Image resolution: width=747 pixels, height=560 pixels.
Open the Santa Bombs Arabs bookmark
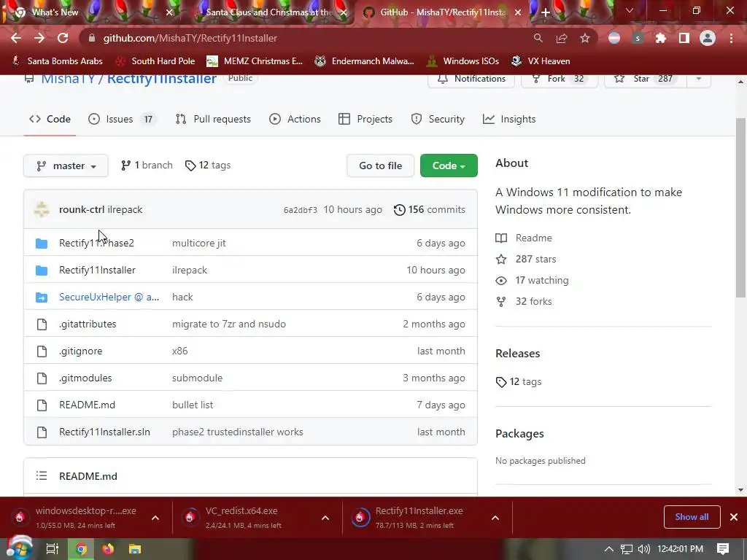[57, 61]
